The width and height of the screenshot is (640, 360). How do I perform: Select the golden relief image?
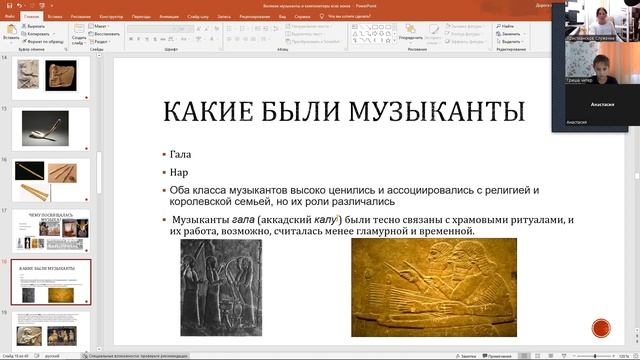(x=434, y=287)
